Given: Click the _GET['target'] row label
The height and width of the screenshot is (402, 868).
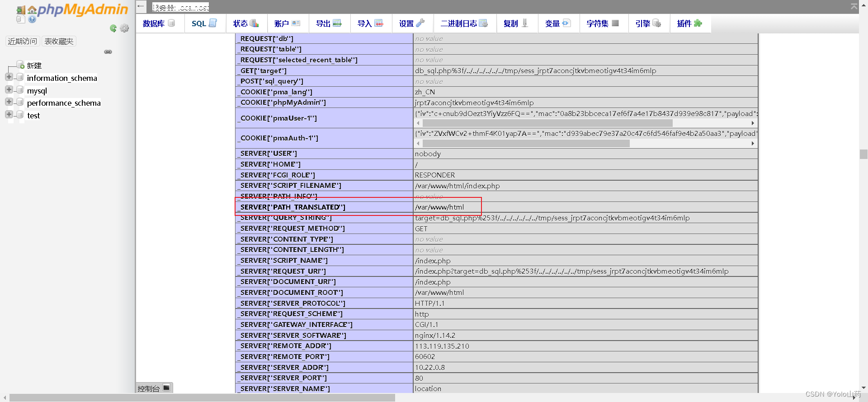Looking at the screenshot, I should click(x=263, y=71).
